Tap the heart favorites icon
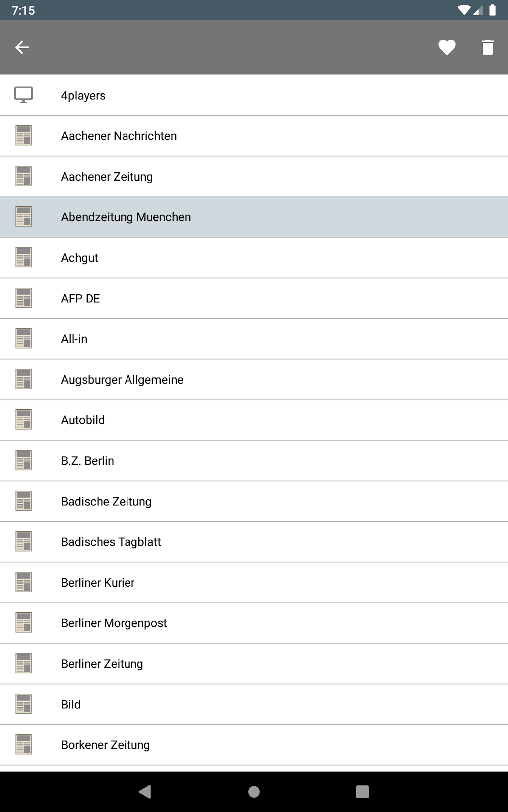The width and height of the screenshot is (508, 812). 447,48
